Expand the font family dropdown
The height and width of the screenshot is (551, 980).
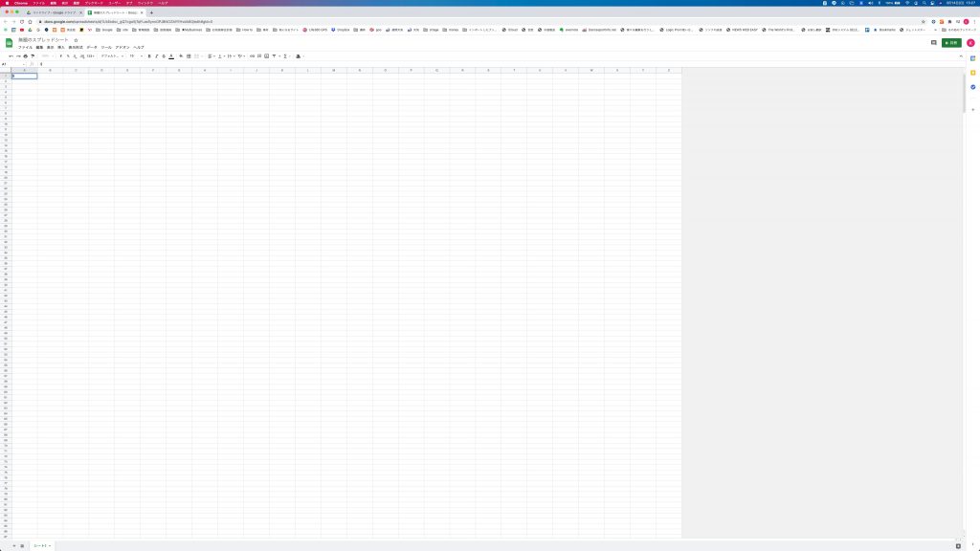coord(112,55)
